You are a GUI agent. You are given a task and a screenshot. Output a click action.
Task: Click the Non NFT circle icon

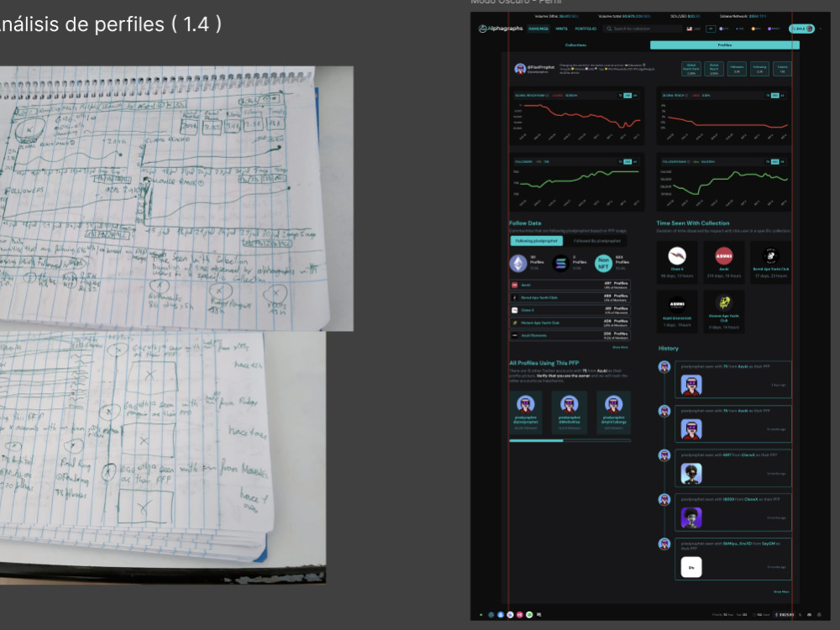point(603,263)
